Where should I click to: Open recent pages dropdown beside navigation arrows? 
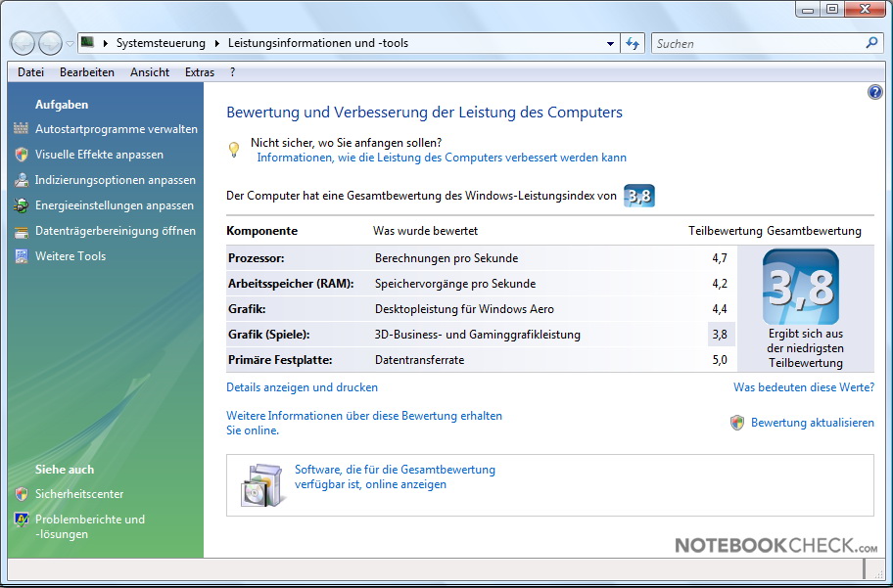coord(70,44)
